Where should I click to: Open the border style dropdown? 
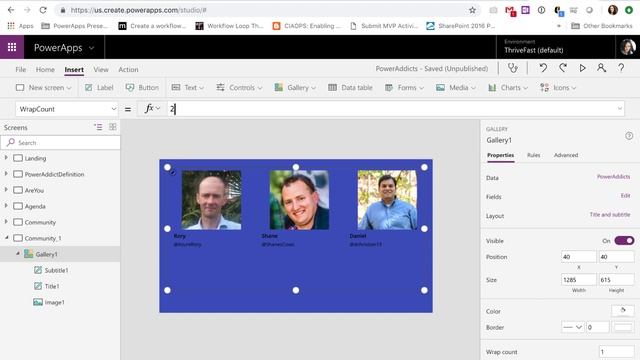(572, 327)
